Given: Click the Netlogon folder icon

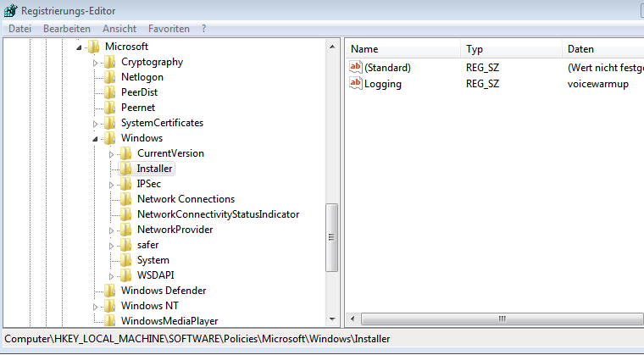Looking at the screenshot, I should (109, 77).
